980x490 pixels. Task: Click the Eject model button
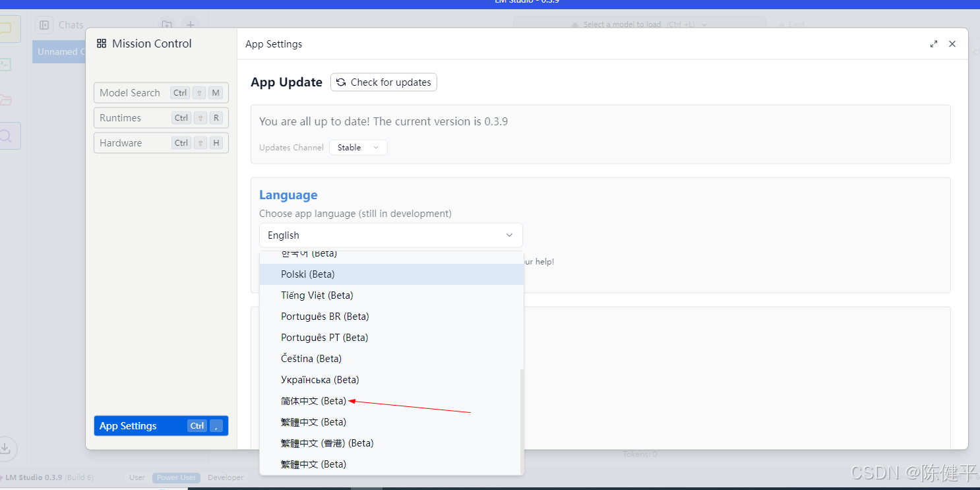791,24
